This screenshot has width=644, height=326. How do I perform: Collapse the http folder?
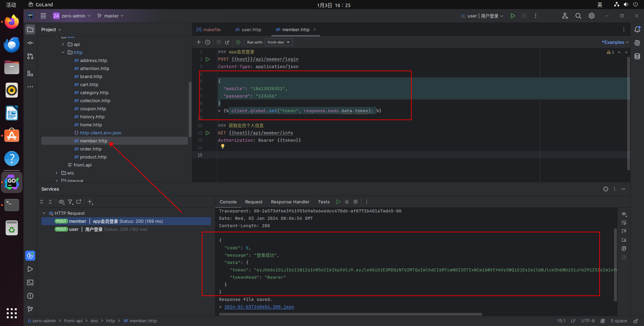tap(63, 52)
